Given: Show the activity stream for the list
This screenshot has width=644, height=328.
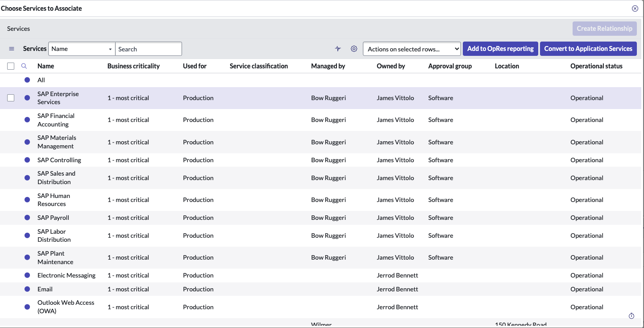Looking at the screenshot, I should point(338,49).
